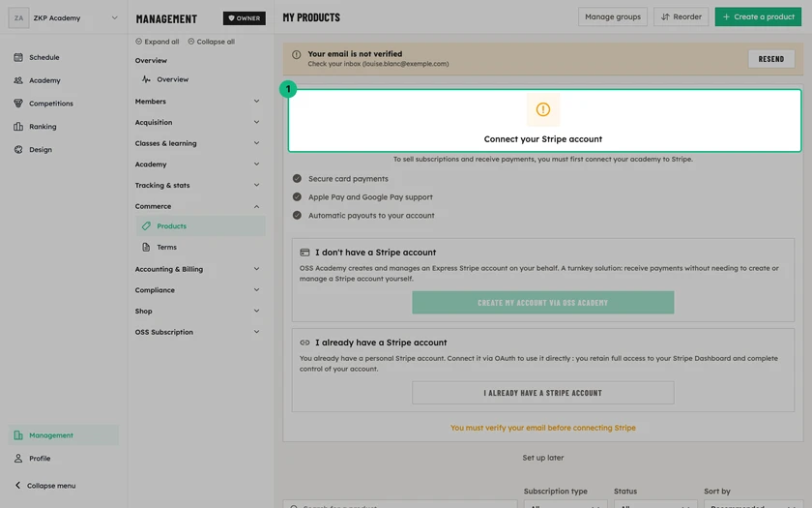Expand the Acquisition section
This screenshot has height=508, width=812.
(256, 122)
